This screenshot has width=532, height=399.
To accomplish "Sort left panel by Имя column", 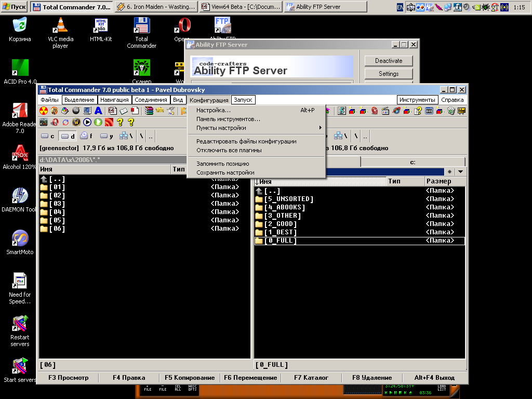I will [x=104, y=169].
